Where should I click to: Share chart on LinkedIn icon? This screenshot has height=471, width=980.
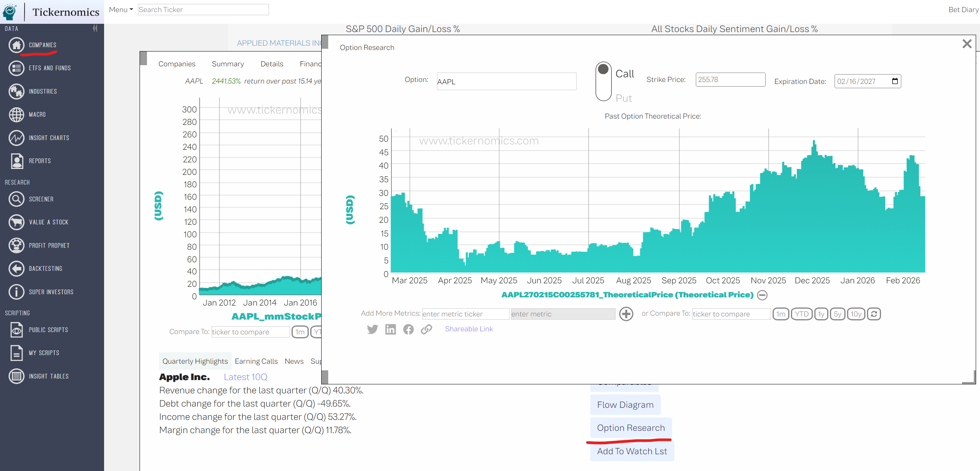[390, 329]
